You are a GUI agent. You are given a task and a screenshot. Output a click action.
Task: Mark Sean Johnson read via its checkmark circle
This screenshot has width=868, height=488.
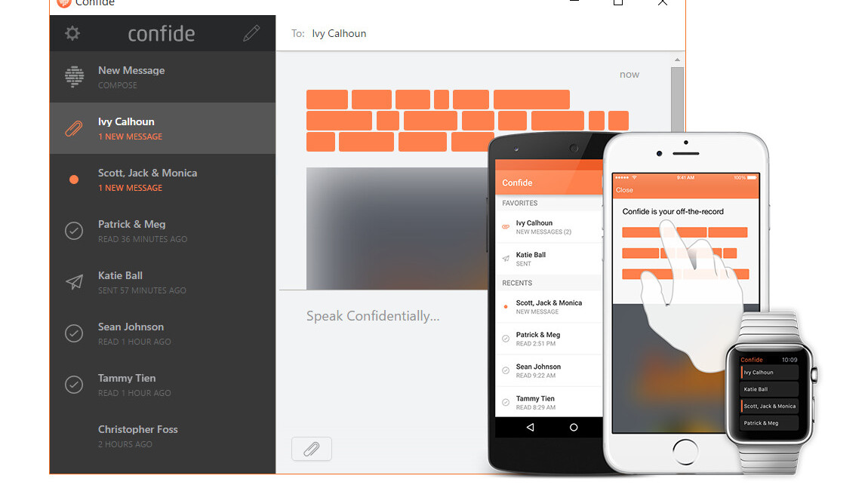tap(73, 333)
